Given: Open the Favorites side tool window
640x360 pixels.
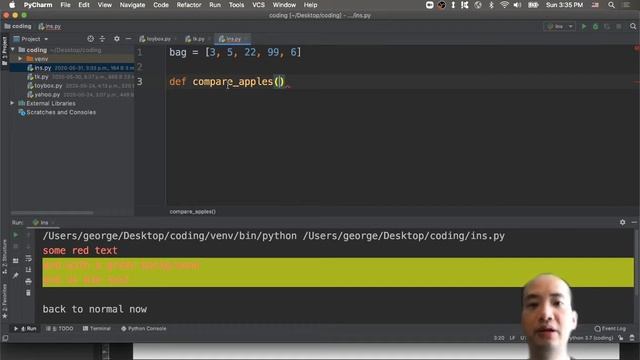Looking at the screenshot, I should [x=4, y=301].
